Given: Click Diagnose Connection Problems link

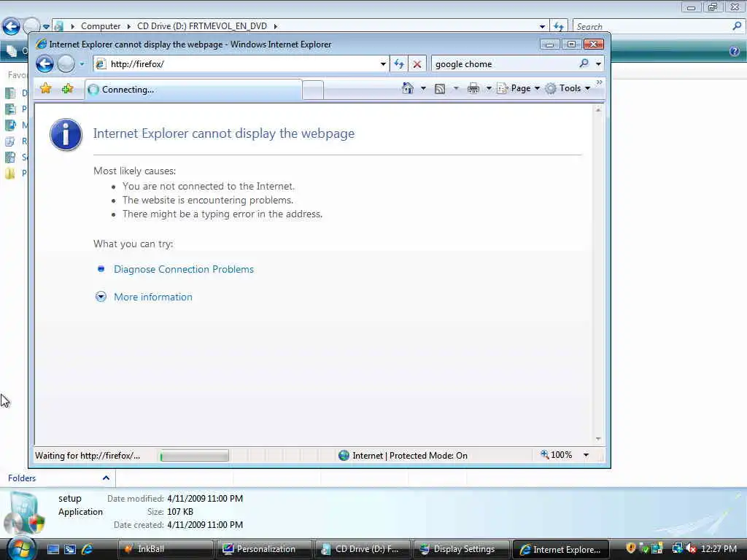Looking at the screenshot, I should tap(183, 269).
